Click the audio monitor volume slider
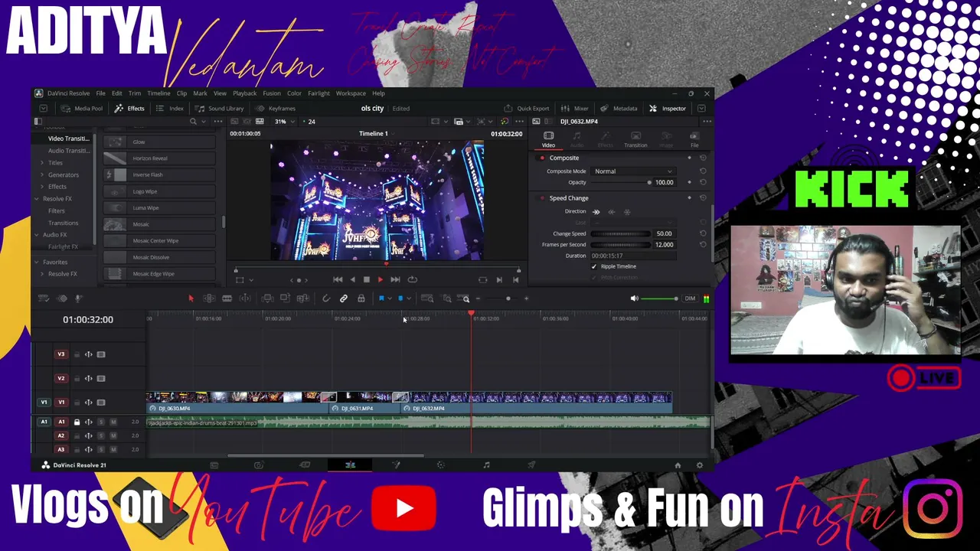 pos(659,298)
